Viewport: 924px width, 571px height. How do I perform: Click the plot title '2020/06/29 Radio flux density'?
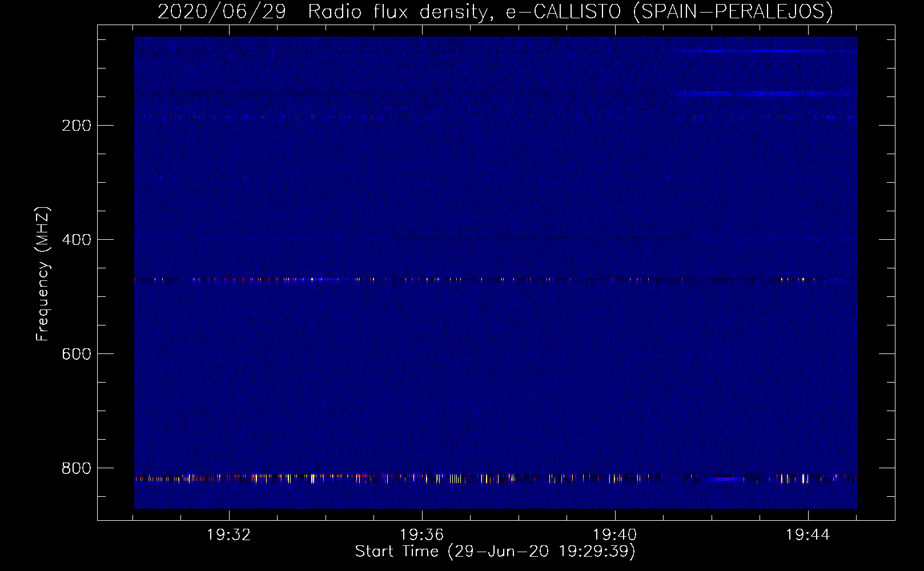pyautogui.click(x=495, y=11)
